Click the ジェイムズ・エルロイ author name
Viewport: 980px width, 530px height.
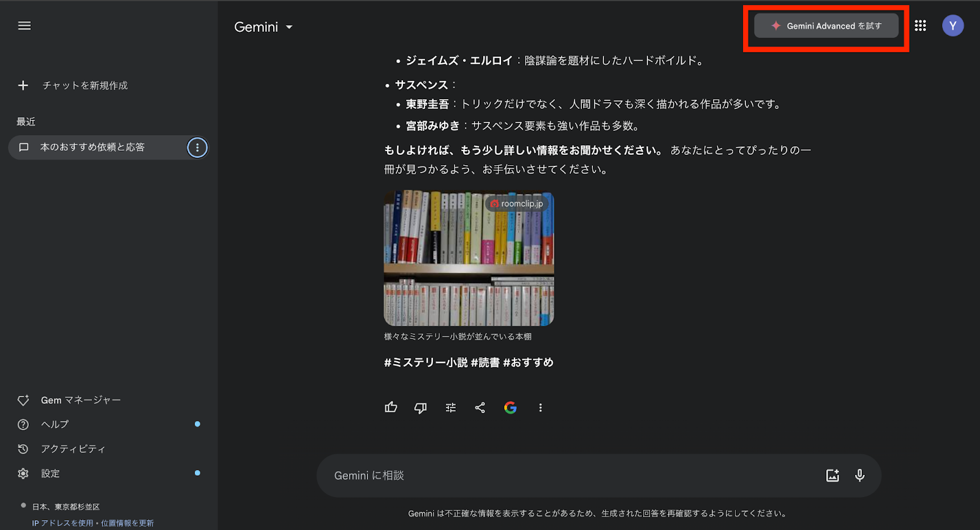pos(459,61)
